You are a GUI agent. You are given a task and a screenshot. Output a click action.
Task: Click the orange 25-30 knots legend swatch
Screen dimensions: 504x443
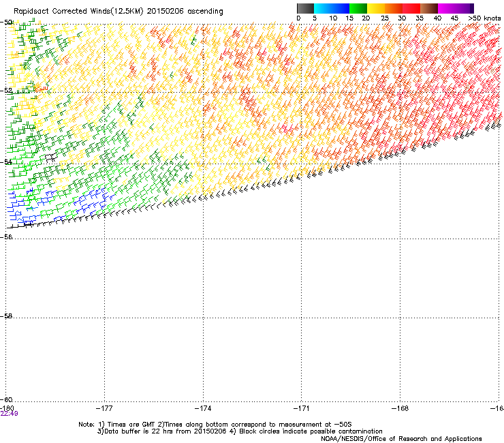point(394,8)
